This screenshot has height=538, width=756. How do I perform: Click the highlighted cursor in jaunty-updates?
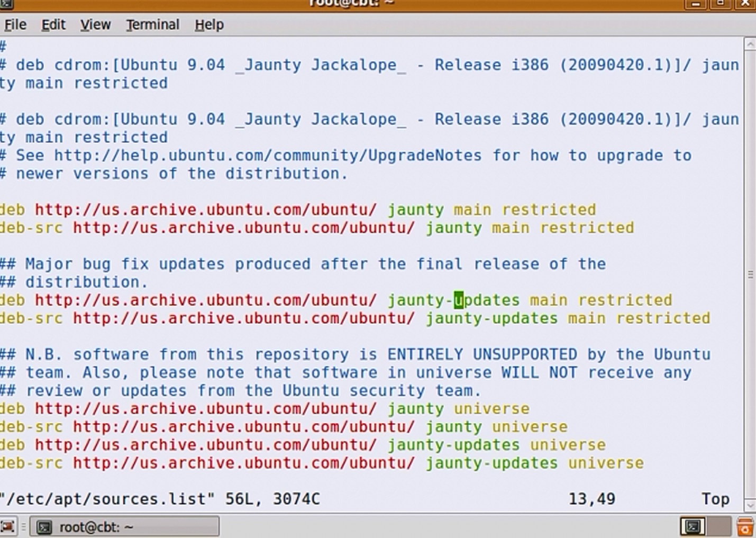coord(459,300)
